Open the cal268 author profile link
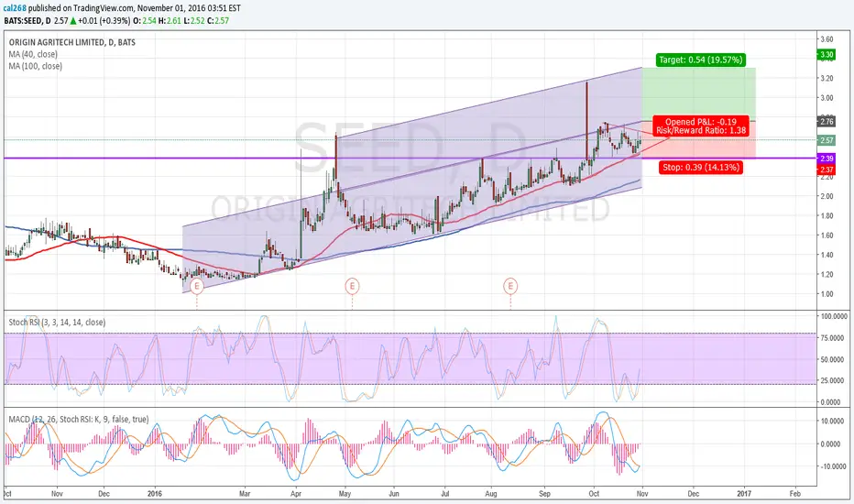 pyautogui.click(x=15, y=8)
